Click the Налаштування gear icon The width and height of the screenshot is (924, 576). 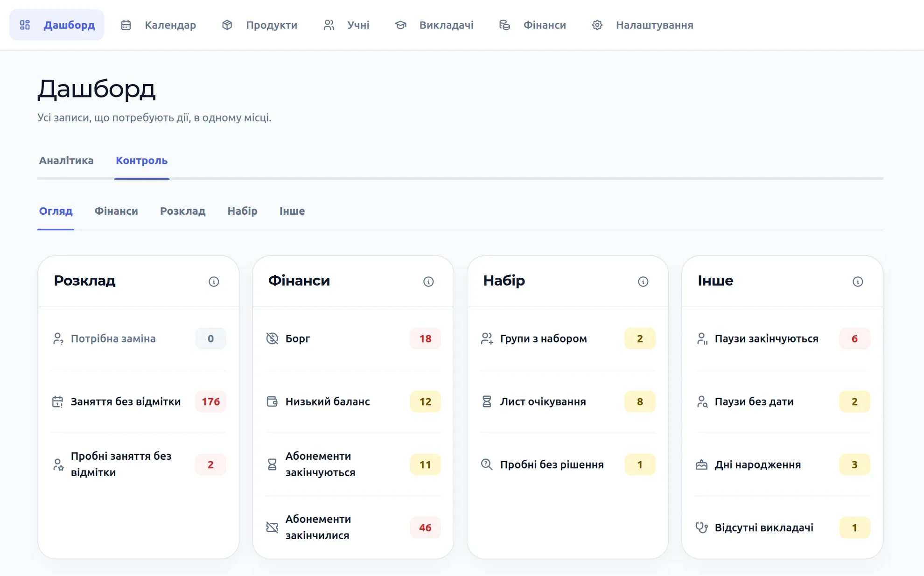(x=597, y=25)
